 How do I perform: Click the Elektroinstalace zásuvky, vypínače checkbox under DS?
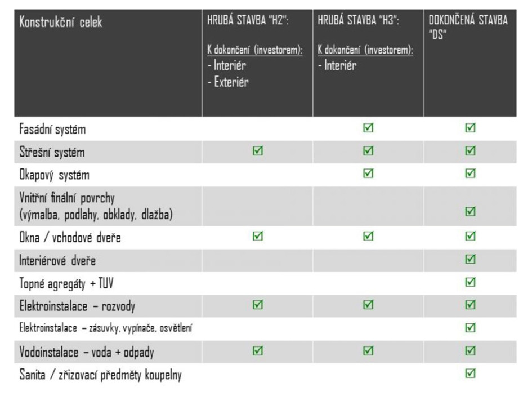(470, 327)
